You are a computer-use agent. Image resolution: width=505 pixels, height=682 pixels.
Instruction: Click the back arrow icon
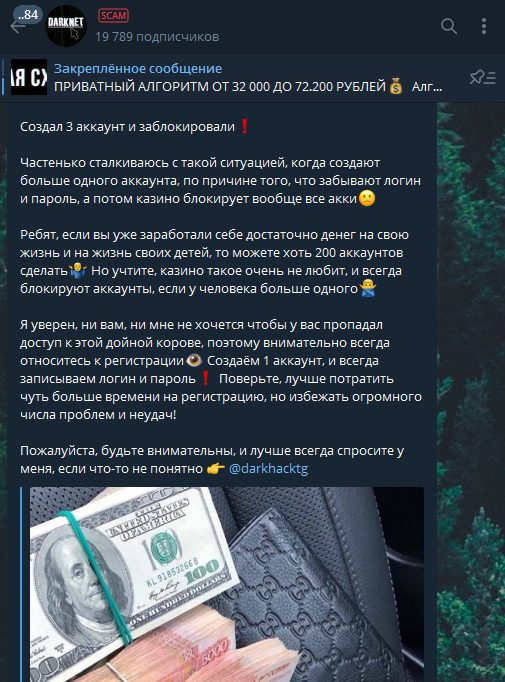click(x=17, y=27)
